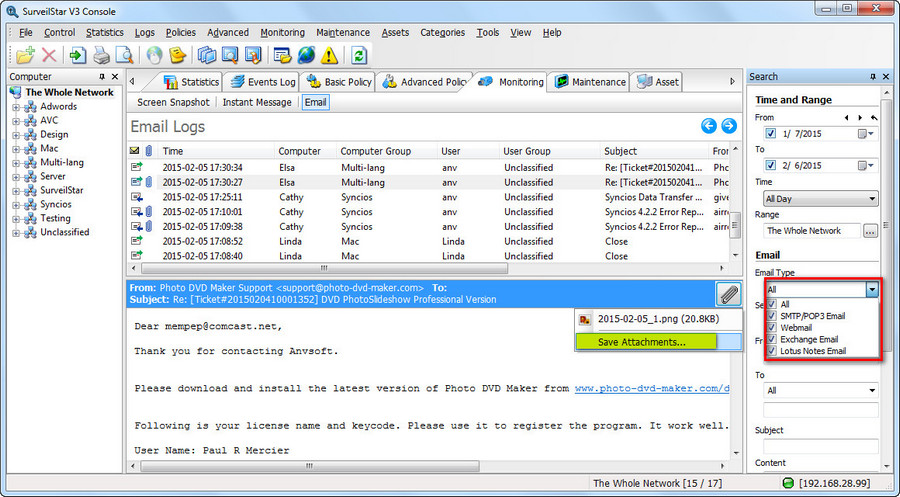Expand the Syncios tree node
This screenshot has width=900, height=497.
16,205
